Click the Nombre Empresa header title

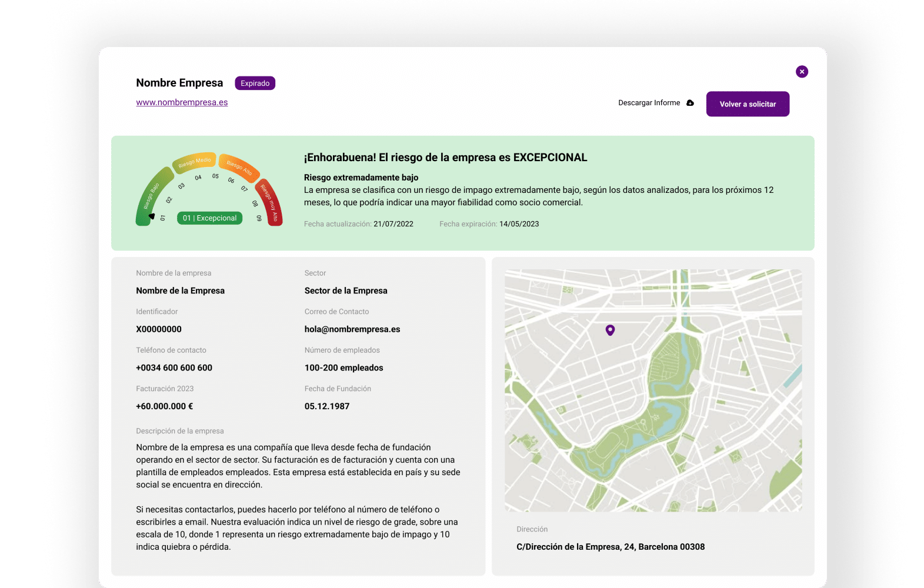click(179, 83)
